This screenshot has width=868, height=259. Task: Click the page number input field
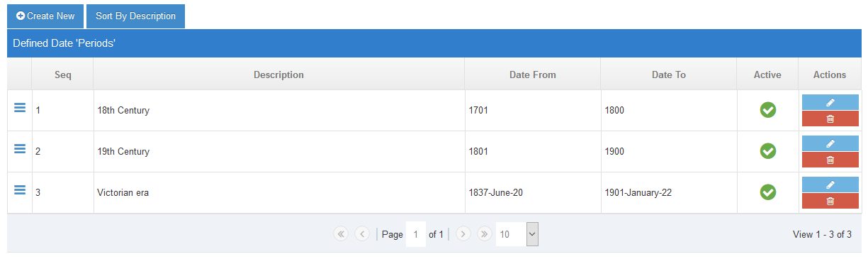pos(416,234)
